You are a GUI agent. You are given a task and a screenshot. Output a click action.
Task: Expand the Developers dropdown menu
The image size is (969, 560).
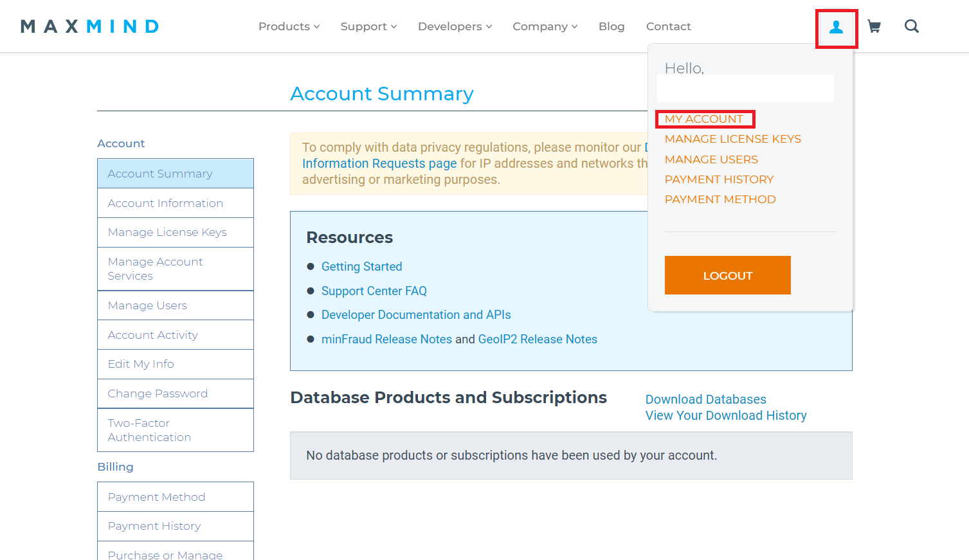pos(455,26)
